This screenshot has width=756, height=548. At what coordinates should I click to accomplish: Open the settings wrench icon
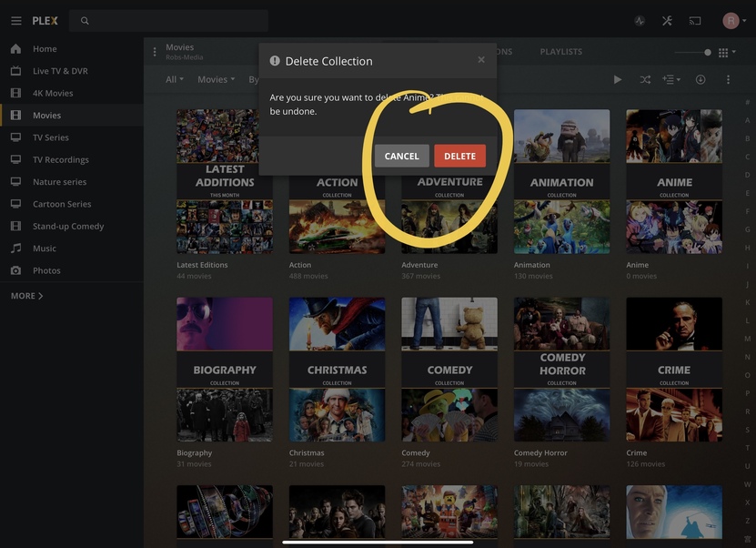point(667,21)
